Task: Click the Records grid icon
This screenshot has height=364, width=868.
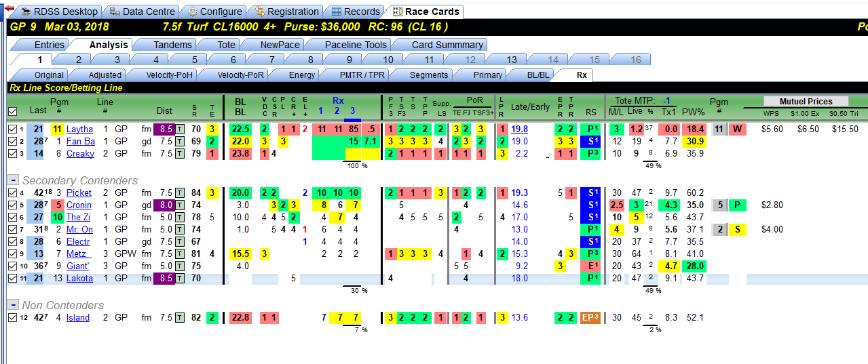Action: click(336, 12)
